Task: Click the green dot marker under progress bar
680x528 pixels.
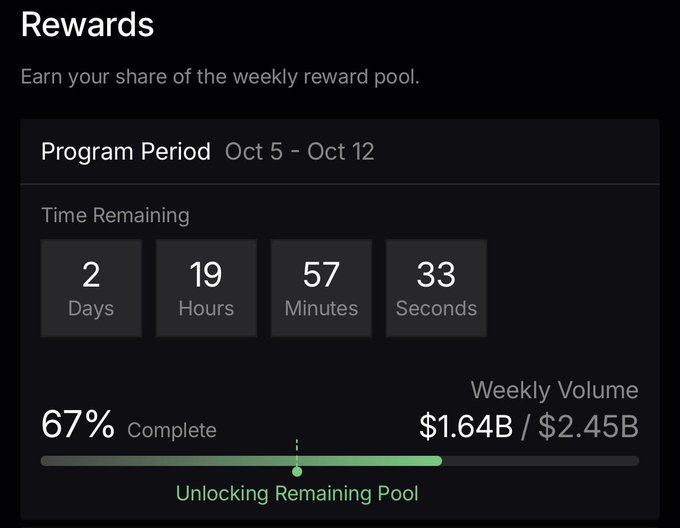Action: (x=297, y=471)
